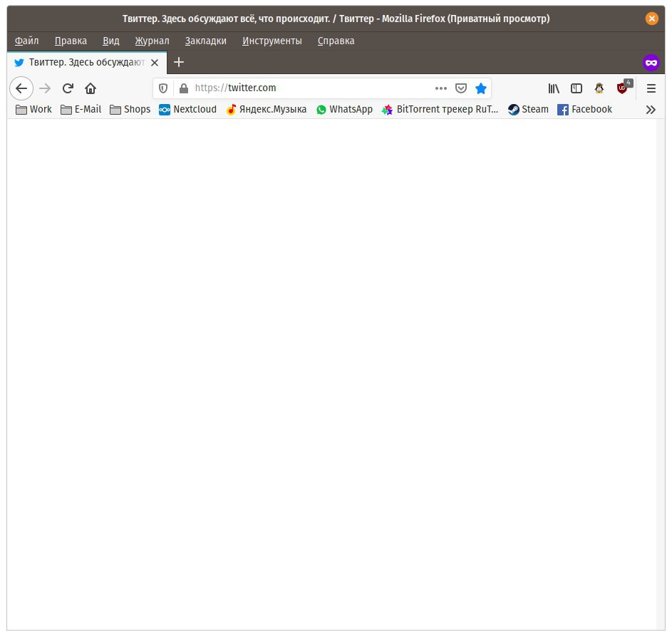Open the uBlock Origin extension
Viewport: 672px width, 637px height.
point(624,87)
